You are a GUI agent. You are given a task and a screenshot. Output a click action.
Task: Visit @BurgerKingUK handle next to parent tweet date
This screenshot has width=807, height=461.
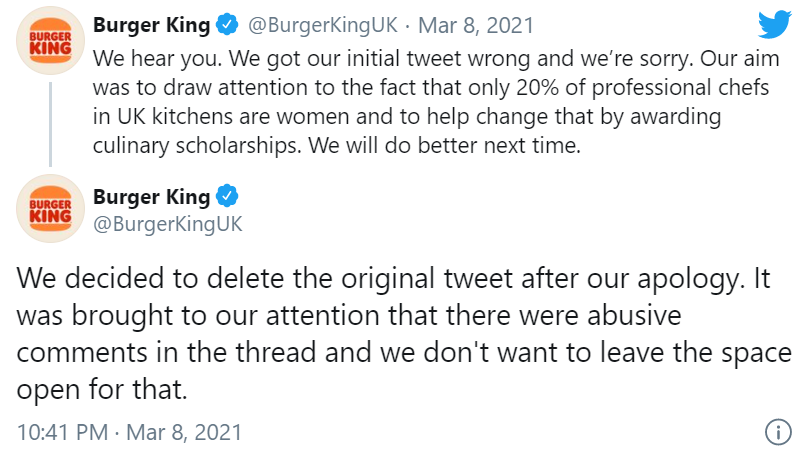(323, 25)
